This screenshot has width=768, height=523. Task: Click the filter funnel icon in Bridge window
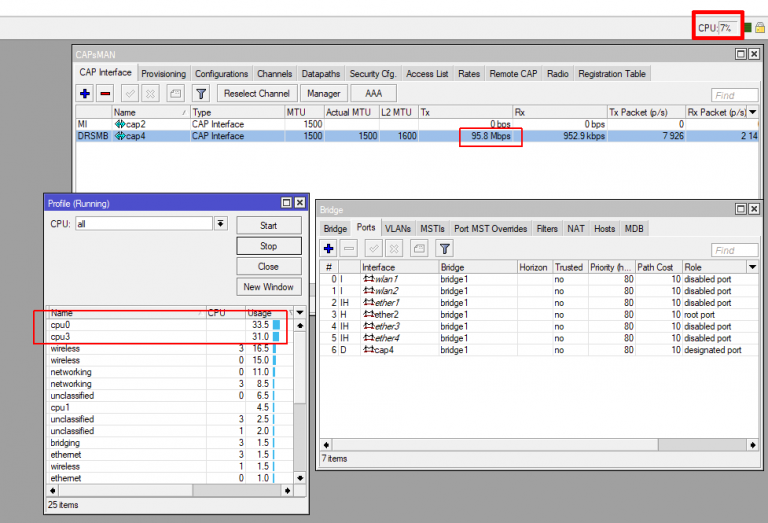(x=445, y=248)
